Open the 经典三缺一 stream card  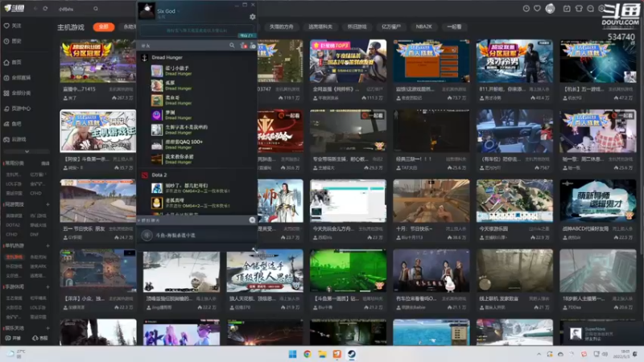point(431,139)
